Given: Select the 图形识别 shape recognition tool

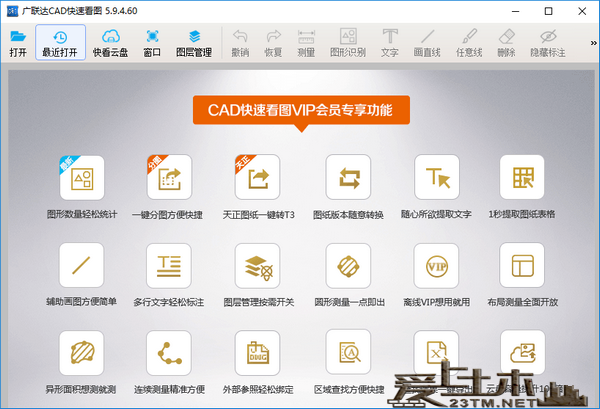Looking at the screenshot, I should pos(348,42).
